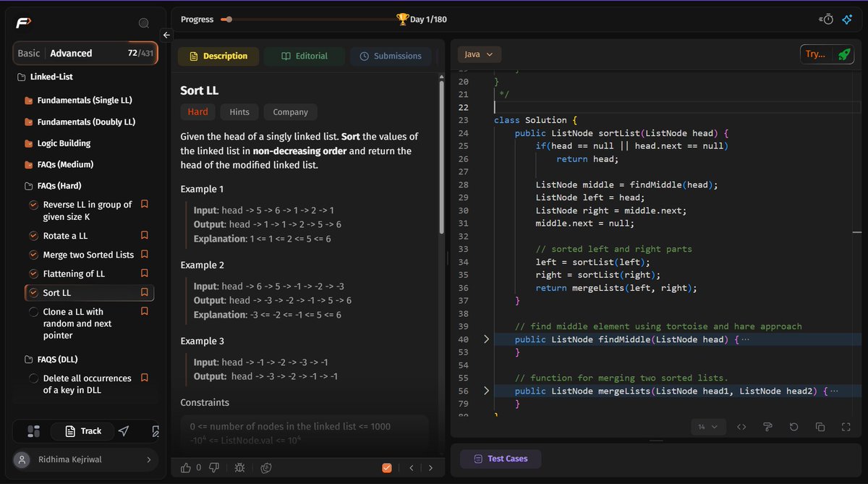The image size is (868, 484).
Task: Click the app logo in the sidebar header
Action: coord(24,23)
